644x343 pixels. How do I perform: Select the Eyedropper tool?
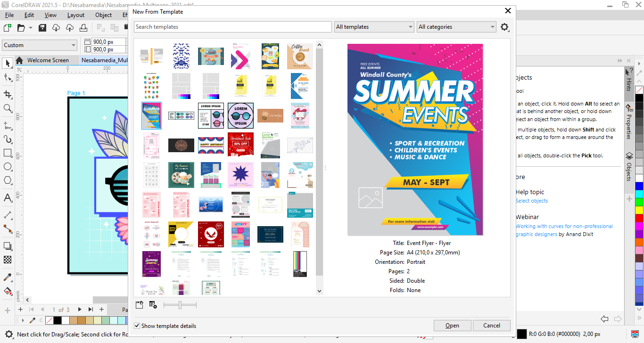coord(8,277)
